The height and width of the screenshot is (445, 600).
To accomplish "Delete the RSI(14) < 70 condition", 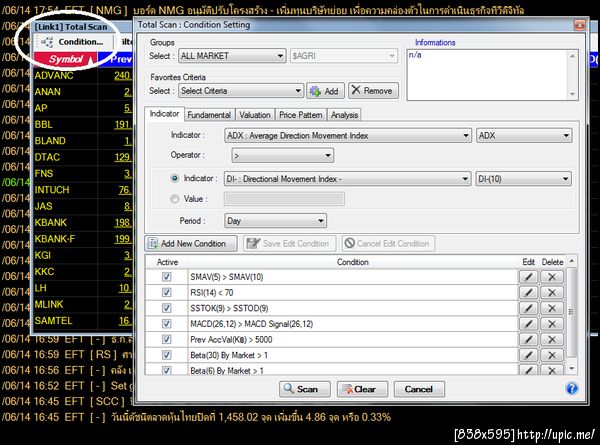I will [552, 292].
